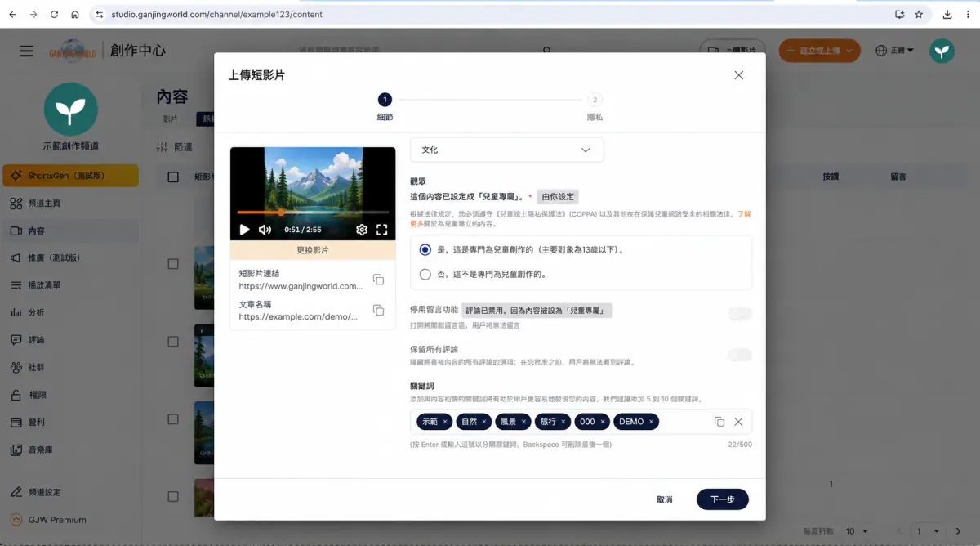Open 播放清單 in sidebar
Viewport: 980px width, 546px height.
(x=69, y=285)
